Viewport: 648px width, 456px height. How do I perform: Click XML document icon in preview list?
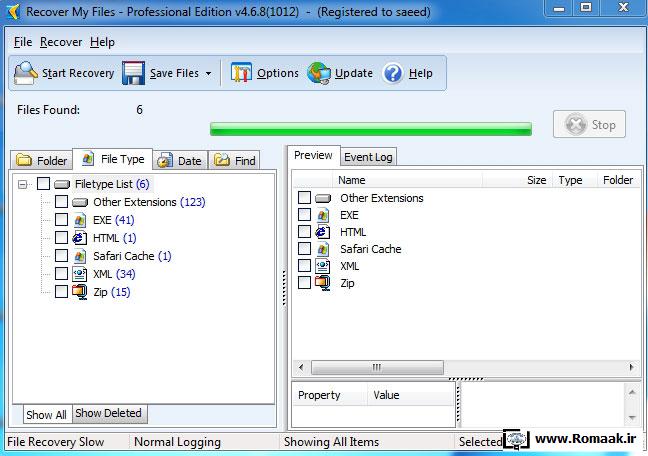tap(322, 266)
